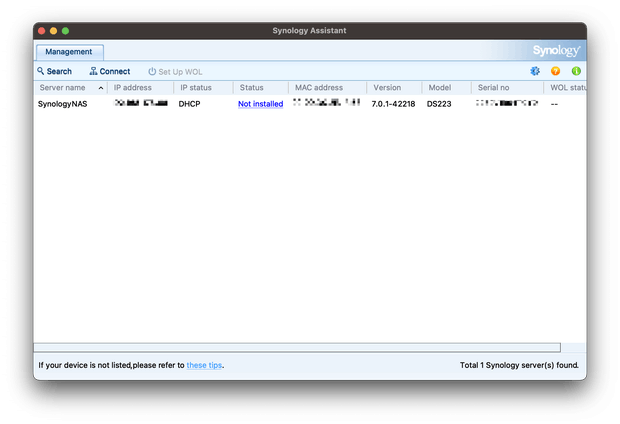Sort by MAC address column header

[x=327, y=88]
